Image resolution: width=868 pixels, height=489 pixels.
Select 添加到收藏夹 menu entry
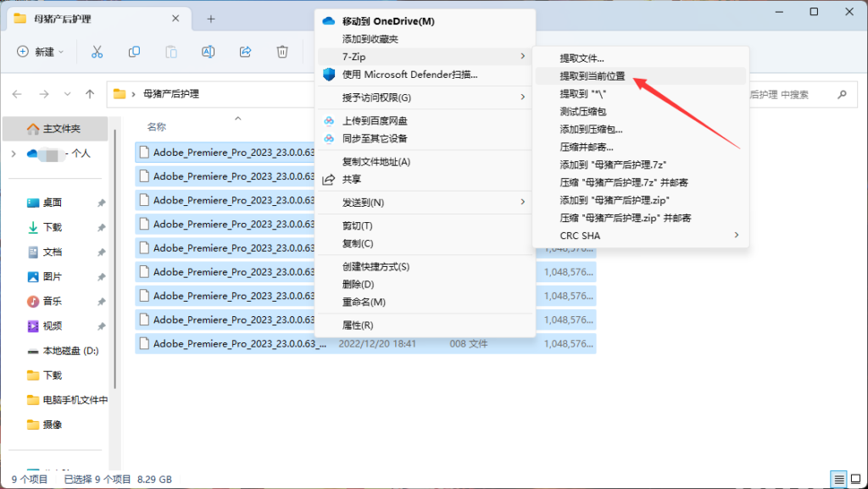tap(425, 39)
